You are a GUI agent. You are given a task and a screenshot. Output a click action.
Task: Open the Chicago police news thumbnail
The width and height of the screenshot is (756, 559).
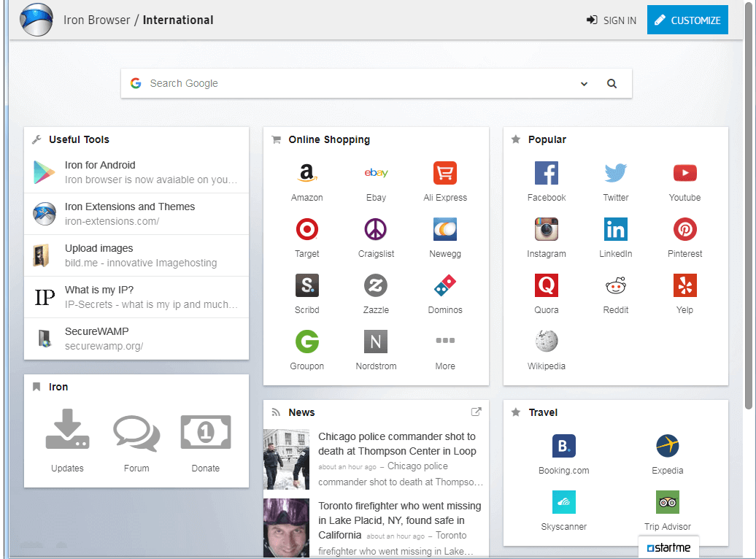(286, 459)
